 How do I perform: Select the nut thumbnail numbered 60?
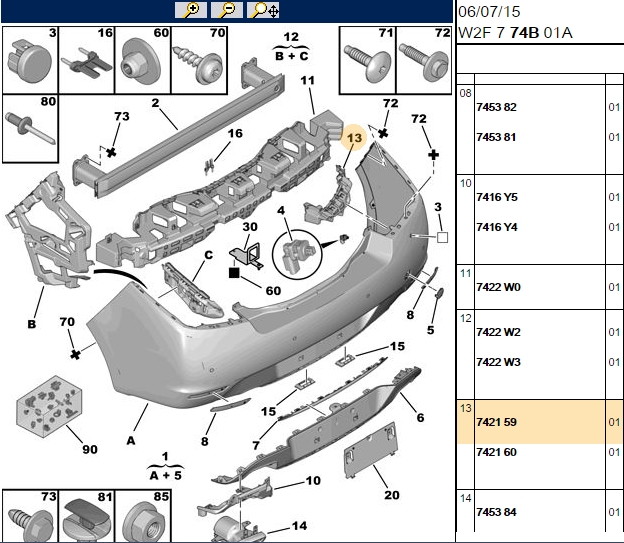click(x=143, y=60)
